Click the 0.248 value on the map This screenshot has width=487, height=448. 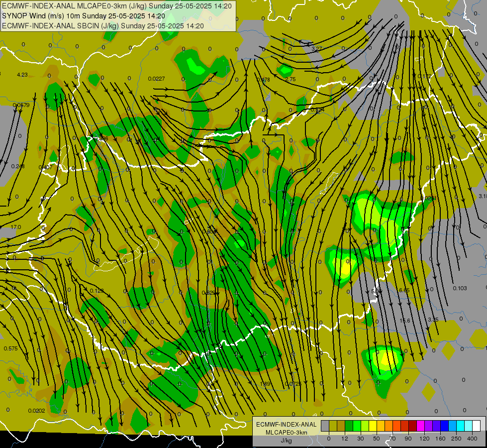18,166
